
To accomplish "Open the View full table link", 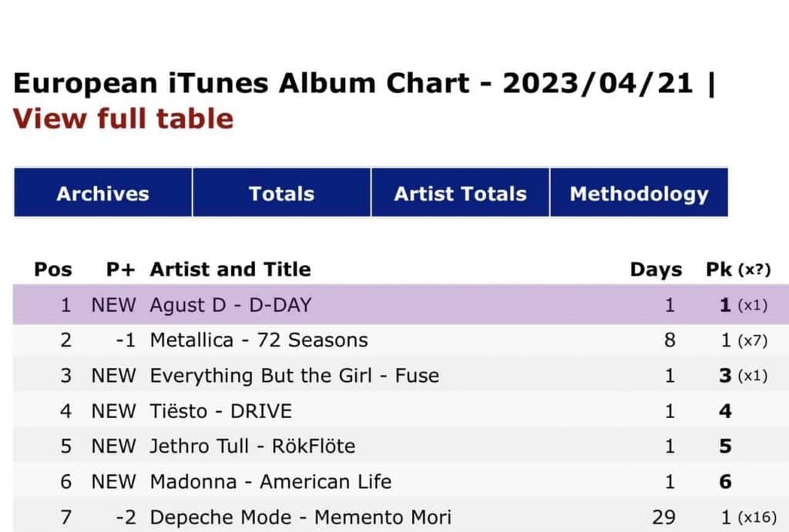I will [x=123, y=119].
